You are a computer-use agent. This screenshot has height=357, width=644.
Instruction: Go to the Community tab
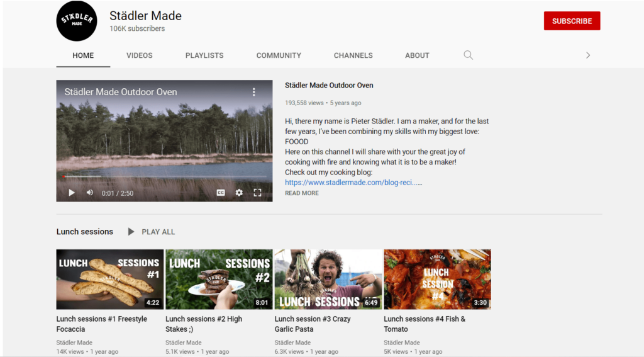pos(279,55)
